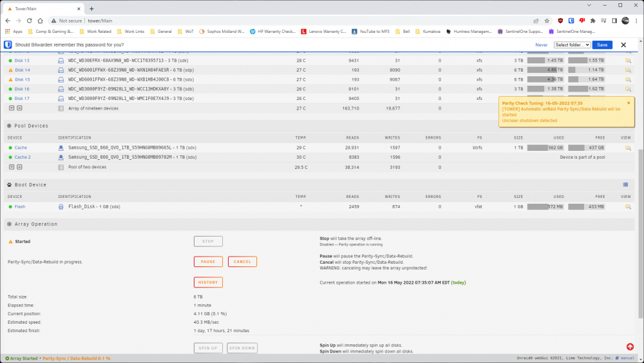Click the Disk 14 warning status indicator
Screen dimensions: 644x363
tap(11, 70)
